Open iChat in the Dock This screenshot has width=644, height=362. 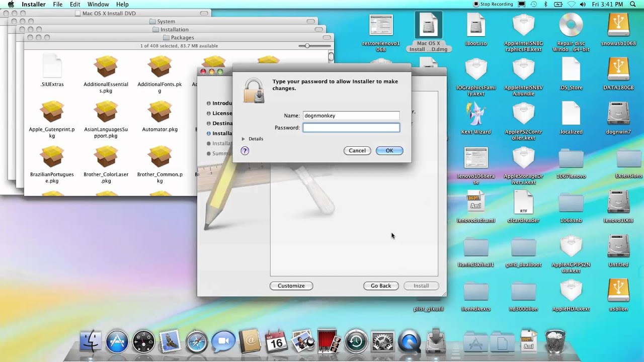tap(223, 342)
